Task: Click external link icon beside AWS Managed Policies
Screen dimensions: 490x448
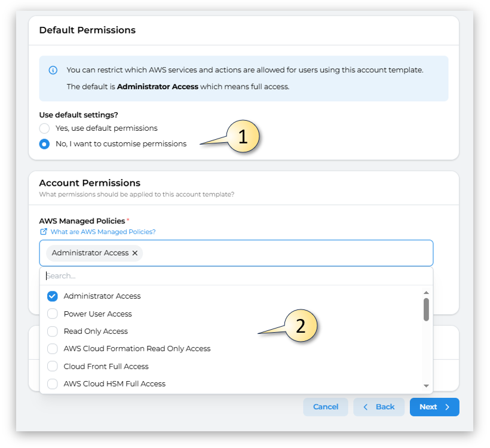Action: click(x=43, y=232)
